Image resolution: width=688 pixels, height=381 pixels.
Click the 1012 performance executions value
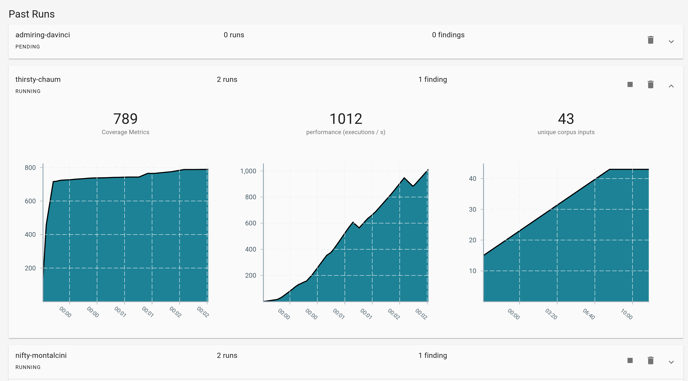click(x=346, y=119)
